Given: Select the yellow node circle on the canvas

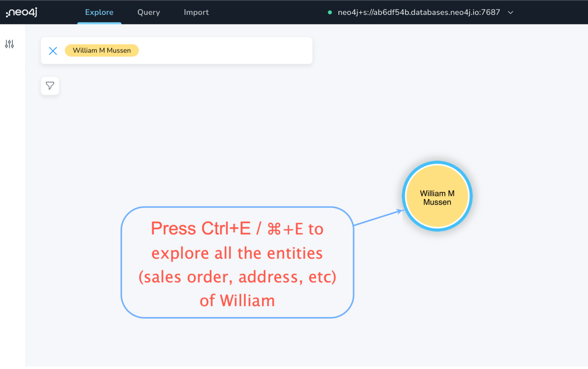Looking at the screenshot, I should point(437,196).
